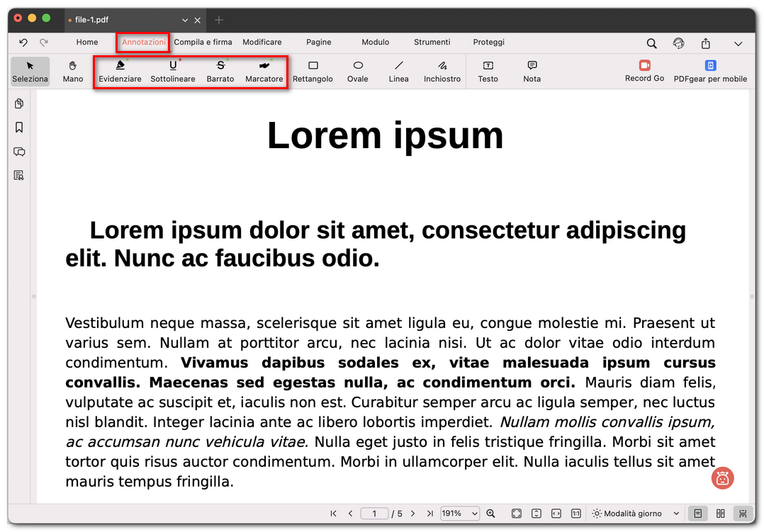Expand the ribbon collapse chevron
The height and width of the screenshot is (532, 764).
[x=738, y=43]
